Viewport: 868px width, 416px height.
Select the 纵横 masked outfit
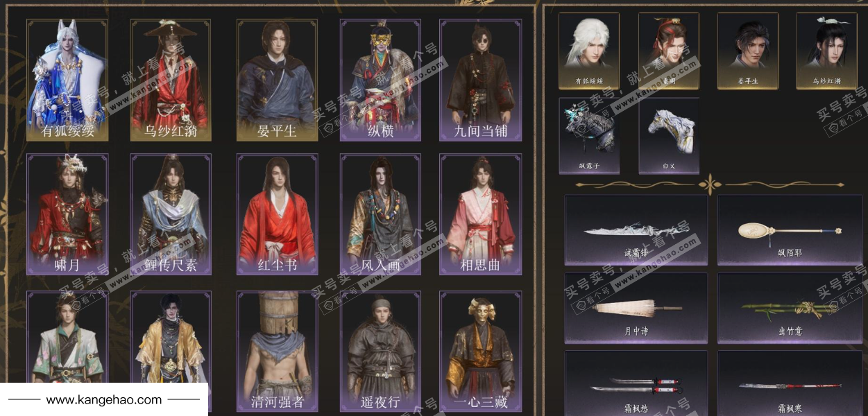pyautogui.click(x=380, y=80)
